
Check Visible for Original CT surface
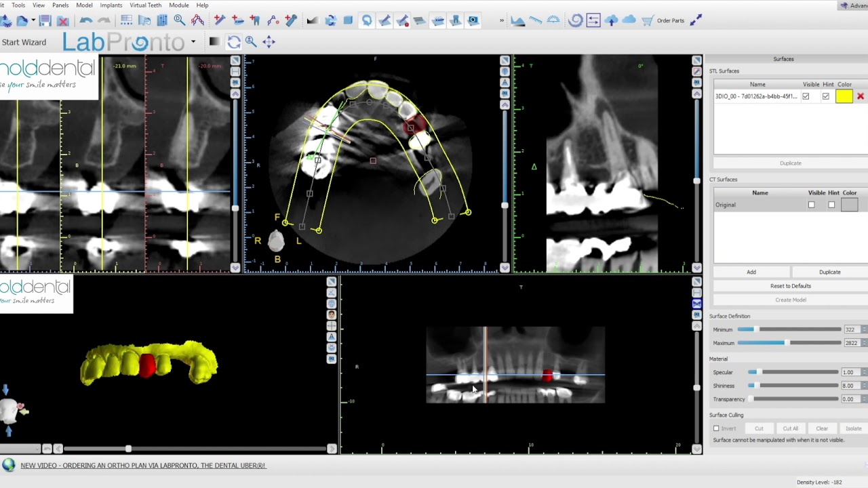coord(811,205)
